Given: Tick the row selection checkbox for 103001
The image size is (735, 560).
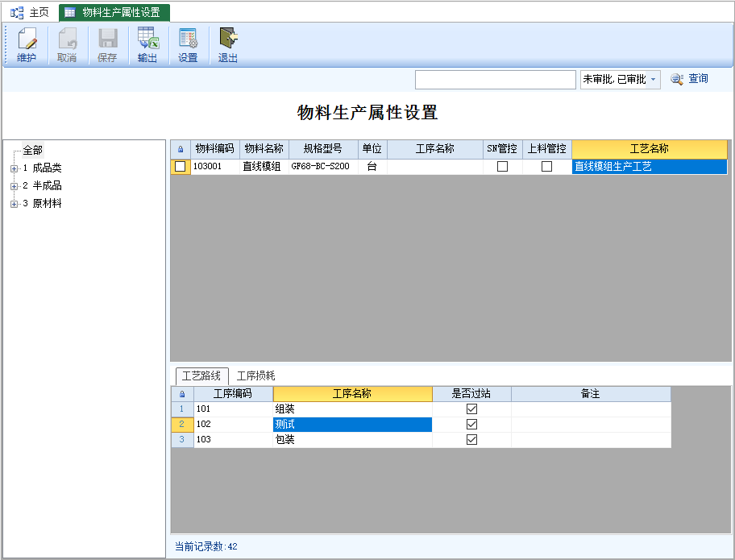Looking at the screenshot, I should tap(180, 166).
